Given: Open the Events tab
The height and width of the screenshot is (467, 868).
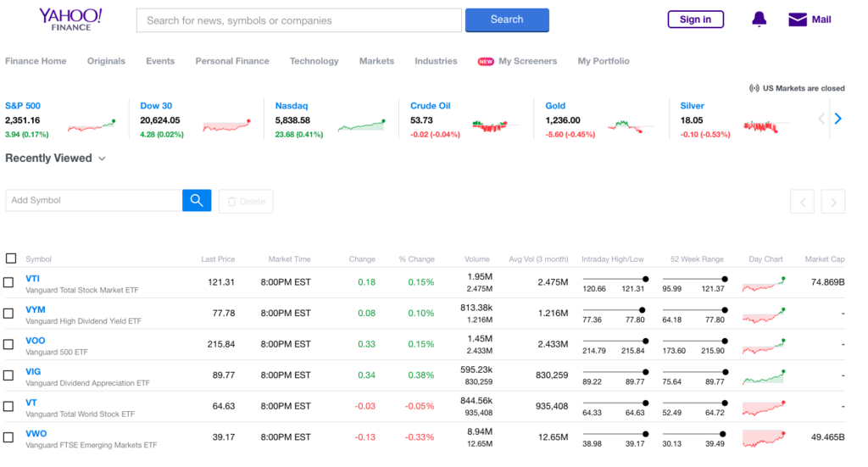Looking at the screenshot, I should [x=160, y=61].
